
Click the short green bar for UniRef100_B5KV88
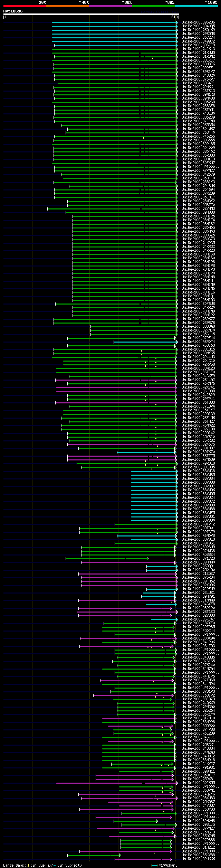(x=94, y=855)
